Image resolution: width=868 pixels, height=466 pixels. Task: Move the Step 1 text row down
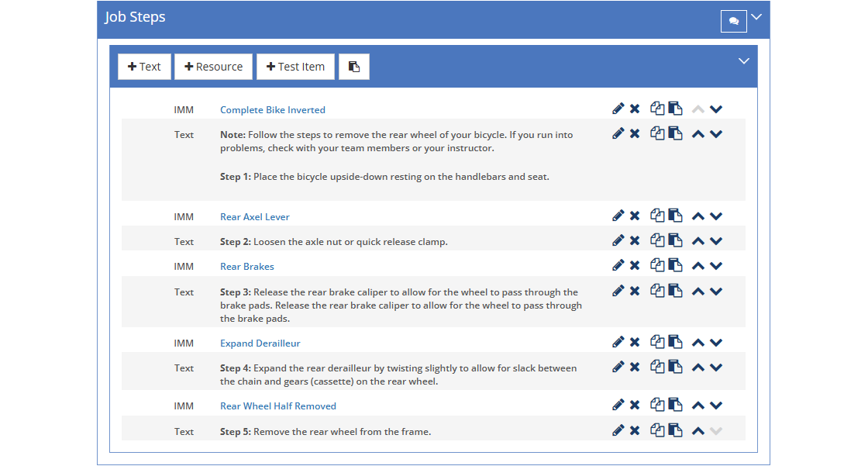pos(716,134)
